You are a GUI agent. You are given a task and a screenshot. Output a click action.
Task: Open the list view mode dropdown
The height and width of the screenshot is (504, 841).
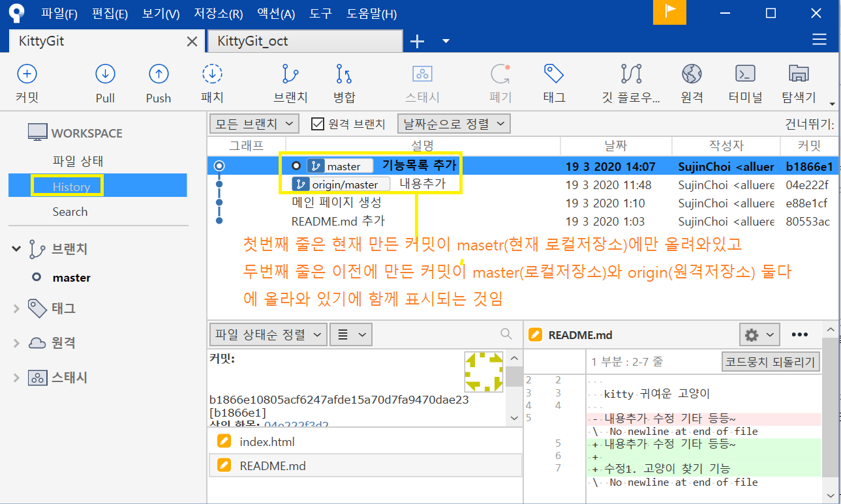pyautogui.click(x=351, y=334)
